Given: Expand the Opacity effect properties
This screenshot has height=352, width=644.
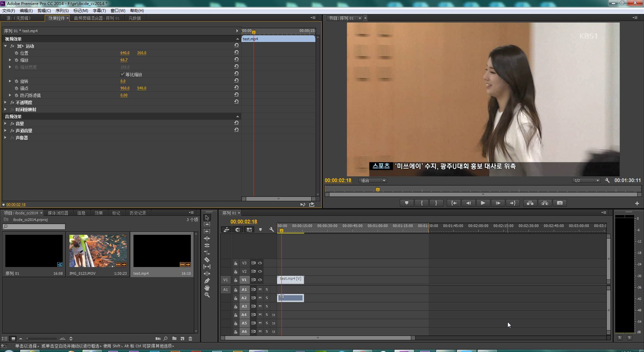Looking at the screenshot, I should pos(5,102).
